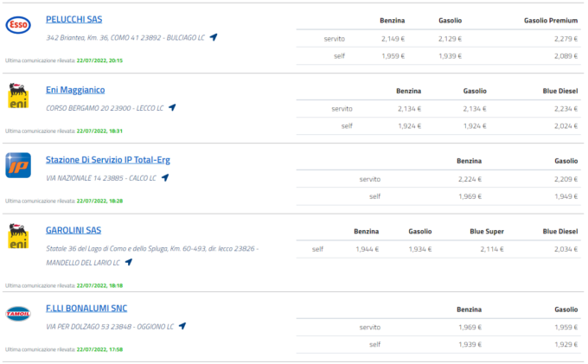Open navigation arrow for Via Nazionale address
588x364 pixels.
(165, 178)
